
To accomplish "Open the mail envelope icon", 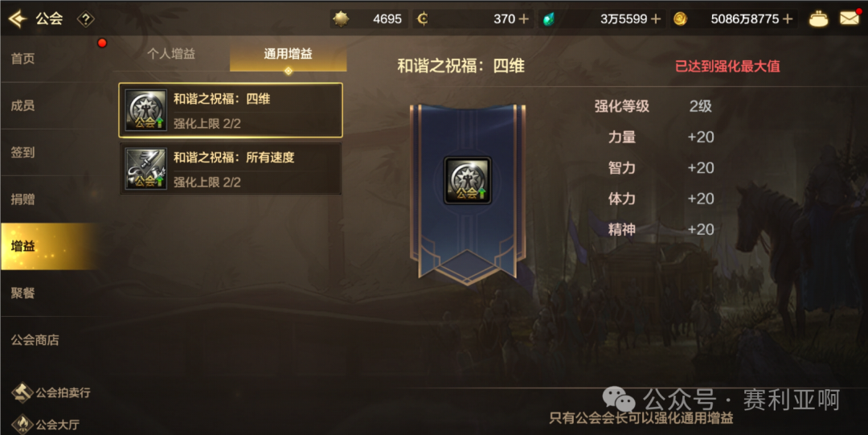I will 850,18.
